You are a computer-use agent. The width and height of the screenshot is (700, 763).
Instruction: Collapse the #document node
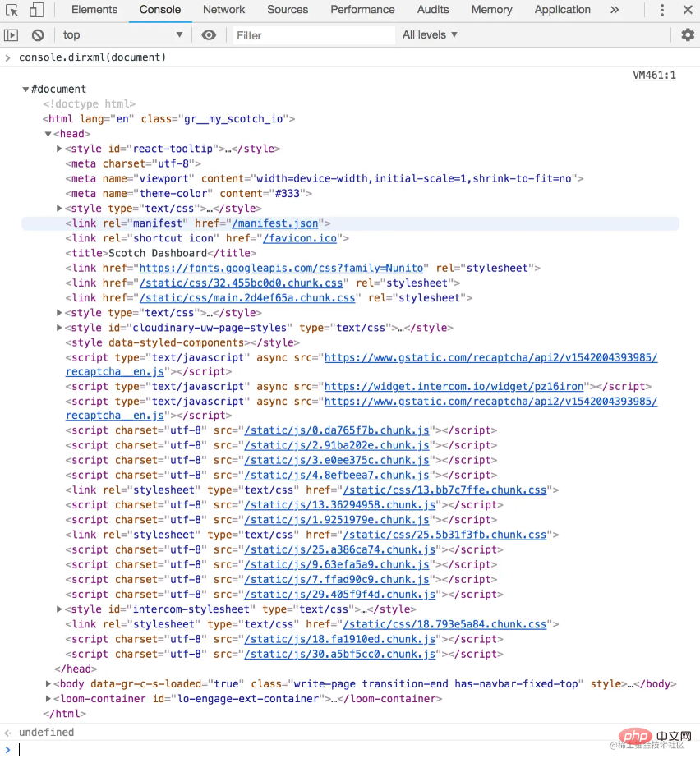point(25,90)
